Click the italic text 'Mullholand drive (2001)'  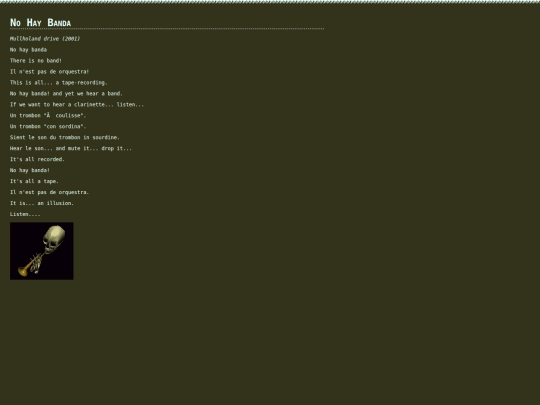coord(45,39)
